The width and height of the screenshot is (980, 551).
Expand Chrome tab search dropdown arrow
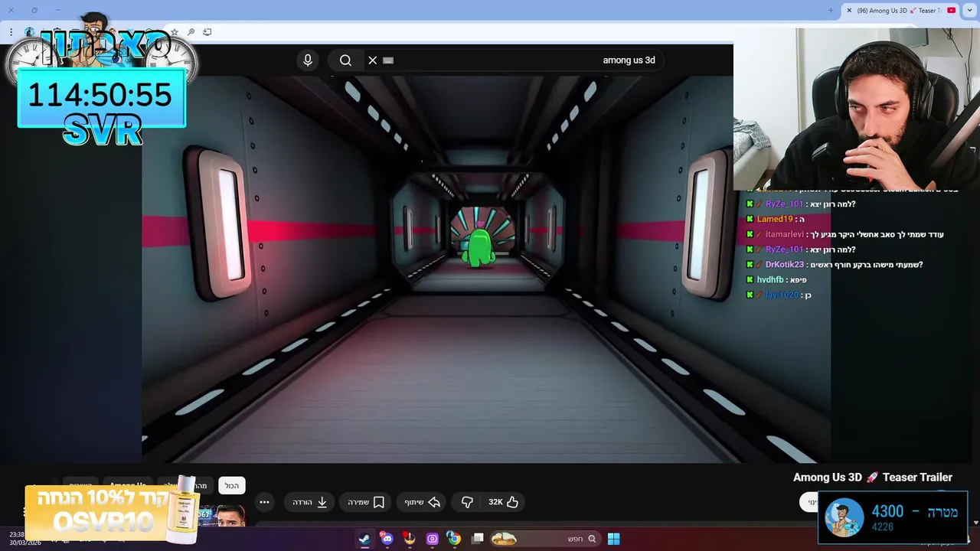click(x=970, y=11)
